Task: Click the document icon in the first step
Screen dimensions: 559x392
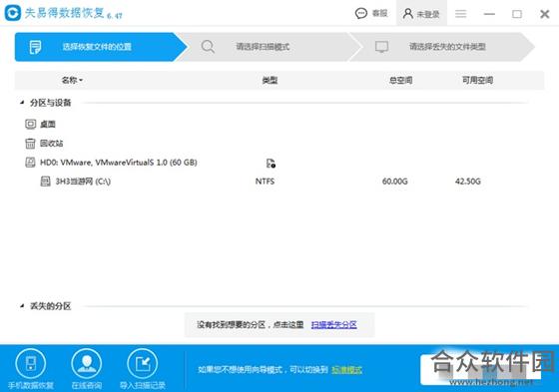Action: click(x=35, y=47)
